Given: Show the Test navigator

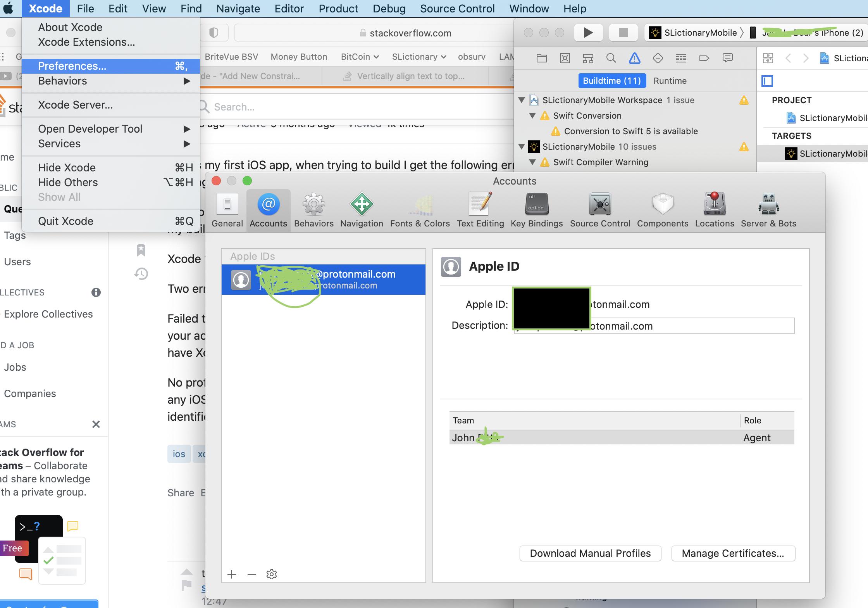Looking at the screenshot, I should point(658,58).
